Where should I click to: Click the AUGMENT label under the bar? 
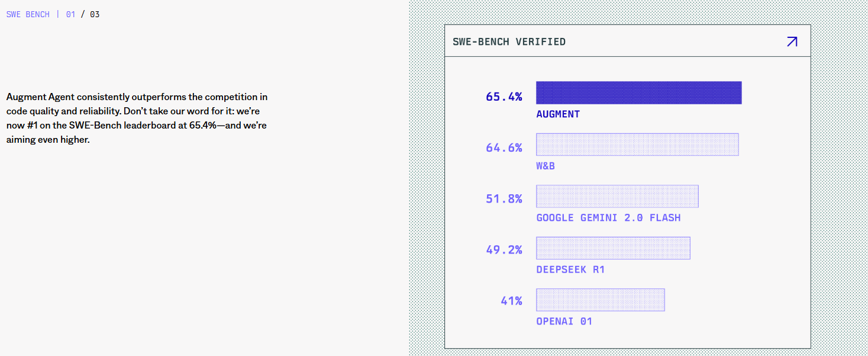click(x=558, y=114)
